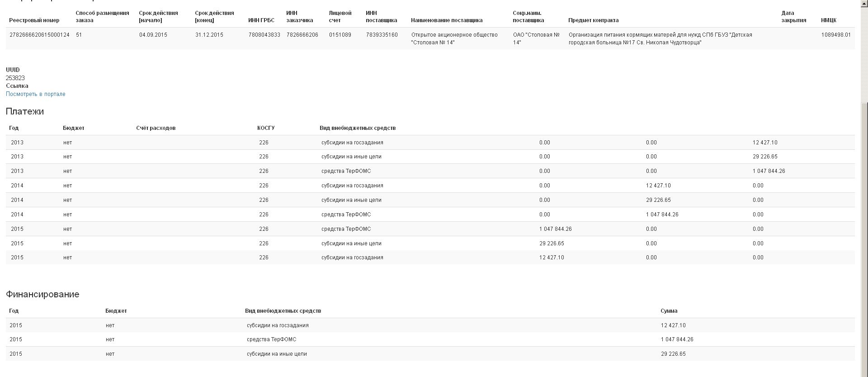
Task: Click КОСГУ value 226 in 2013 средства ТерФОМС row
Action: pos(264,171)
